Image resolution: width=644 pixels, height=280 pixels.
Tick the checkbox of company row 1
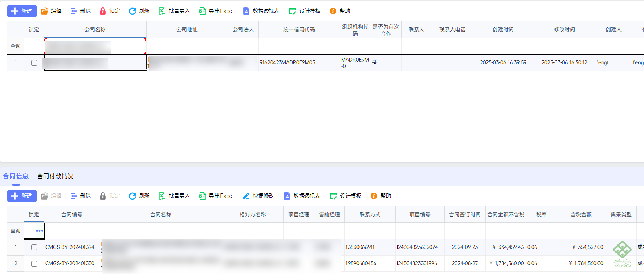(x=34, y=63)
